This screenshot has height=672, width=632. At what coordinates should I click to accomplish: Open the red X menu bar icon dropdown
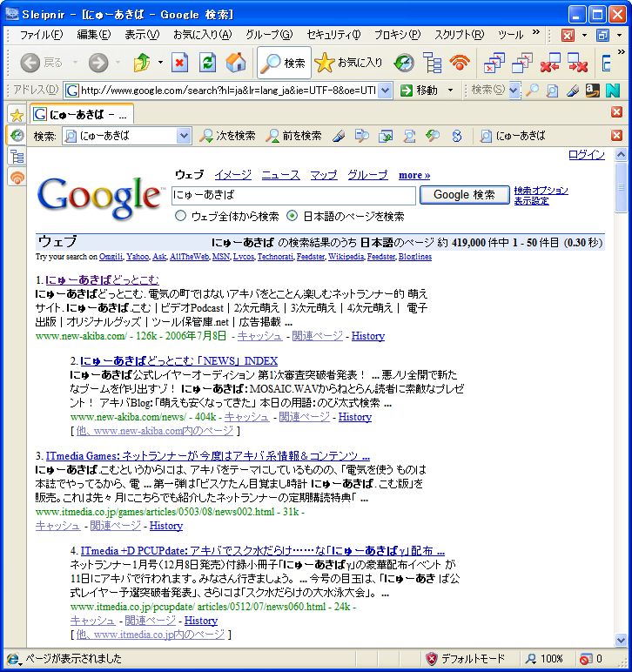click(584, 35)
